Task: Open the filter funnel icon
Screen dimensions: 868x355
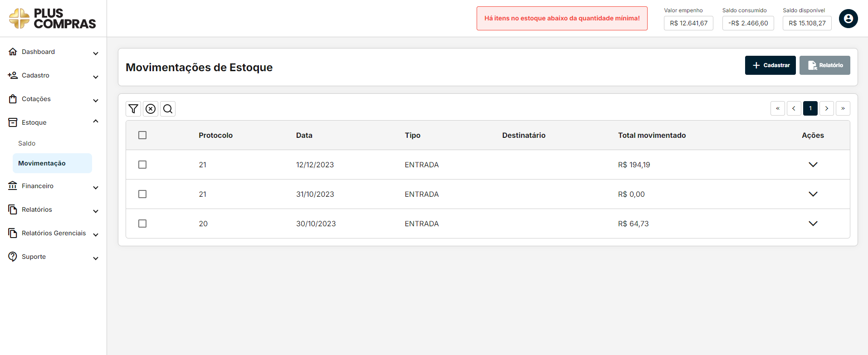Action: click(133, 109)
